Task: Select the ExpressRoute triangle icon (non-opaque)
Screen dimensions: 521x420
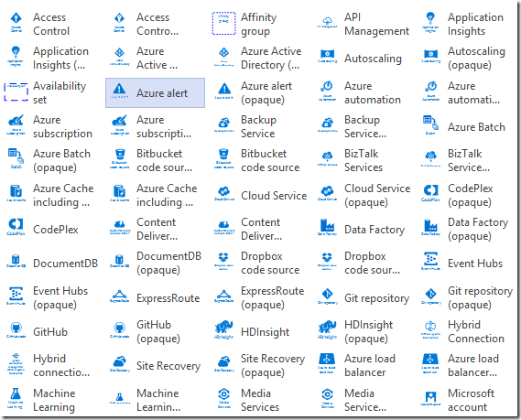Action: click(120, 296)
